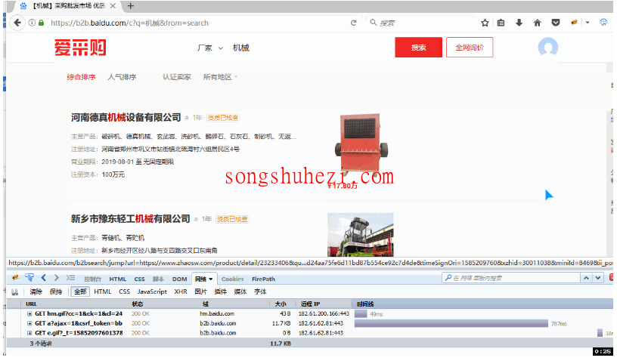
Task: Click the break-on-request pause icon
Action: pos(15,292)
